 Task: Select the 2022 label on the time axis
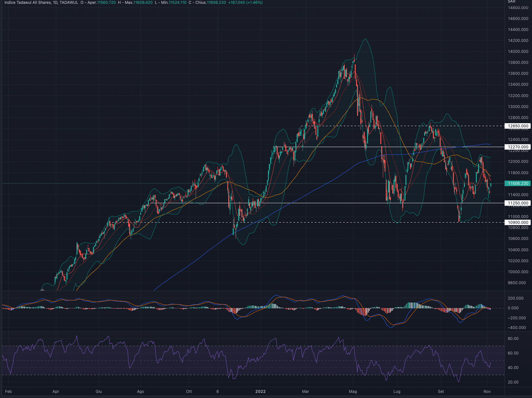pyautogui.click(x=260, y=391)
